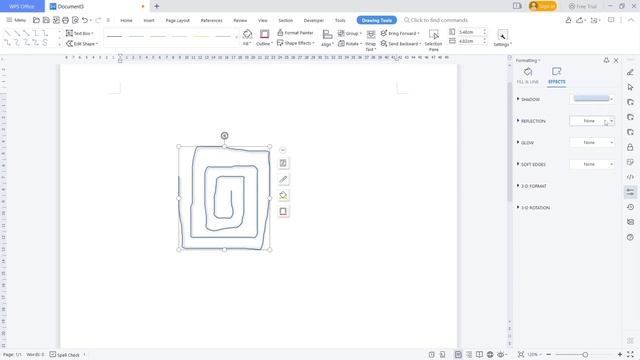This screenshot has height=360, width=640.
Task: Click the zoom out minus button
Action: (549, 354)
